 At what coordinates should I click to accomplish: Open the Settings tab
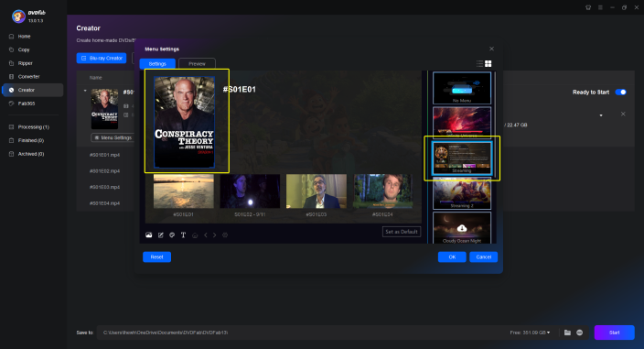coord(157,64)
